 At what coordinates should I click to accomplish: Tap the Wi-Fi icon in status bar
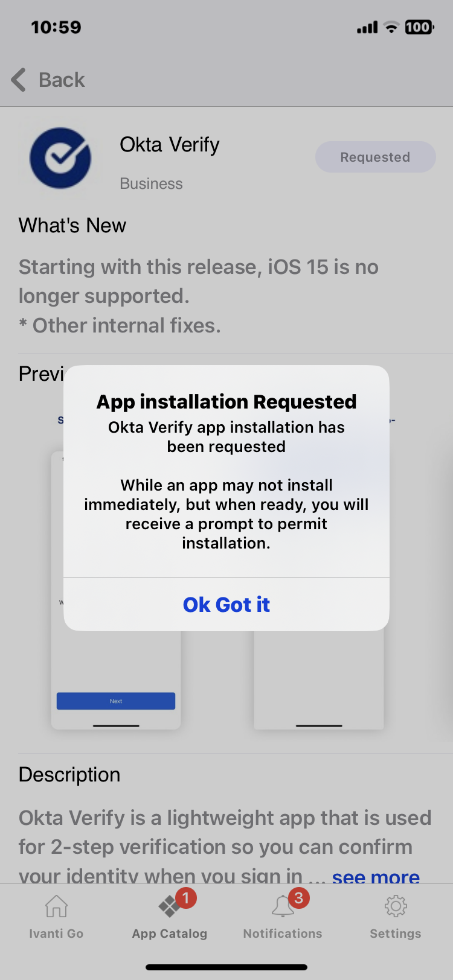pos(391,27)
